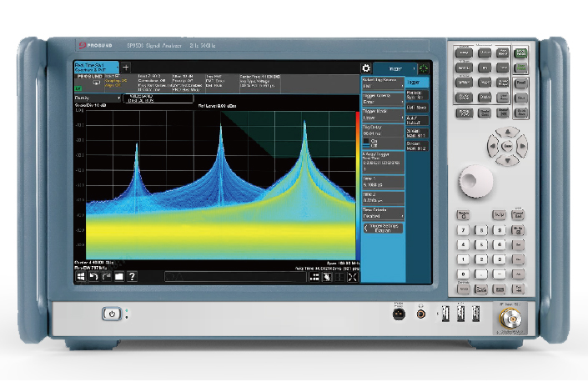Open the help question mark icon

point(131,275)
